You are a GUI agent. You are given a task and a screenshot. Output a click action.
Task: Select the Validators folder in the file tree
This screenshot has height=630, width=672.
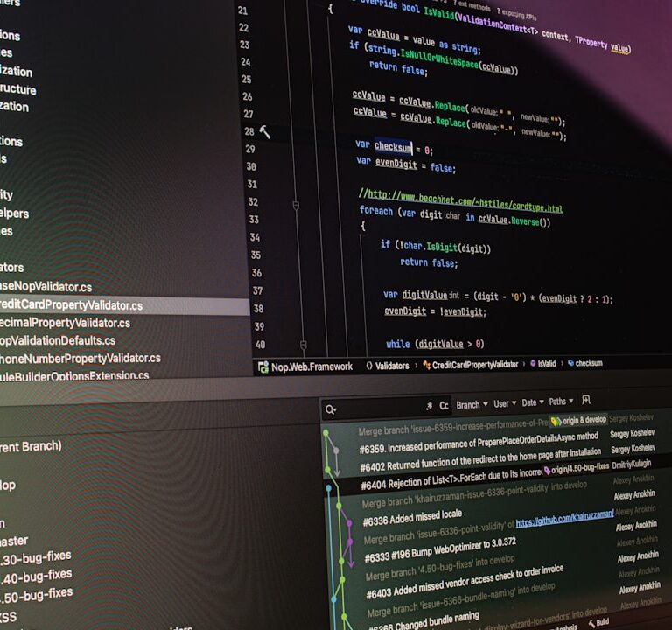11,268
